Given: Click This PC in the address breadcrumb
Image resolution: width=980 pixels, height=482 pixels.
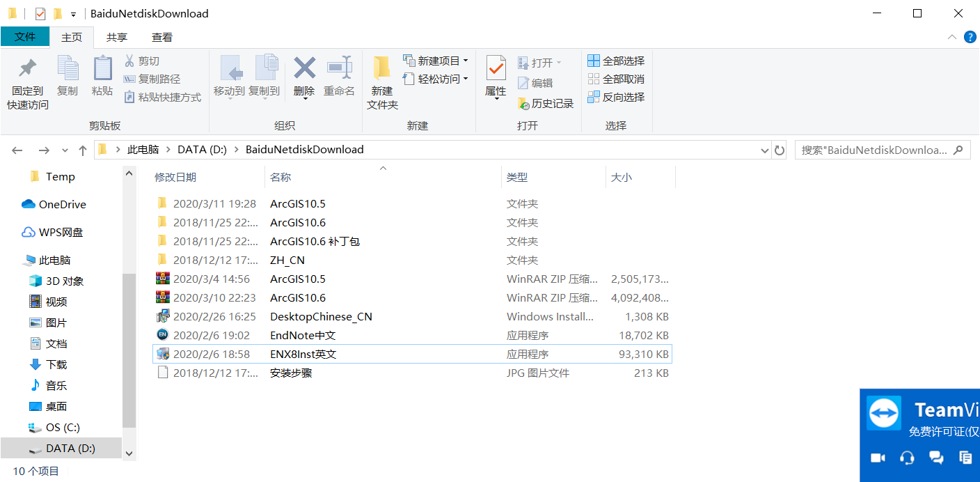Looking at the screenshot, I should (143, 150).
